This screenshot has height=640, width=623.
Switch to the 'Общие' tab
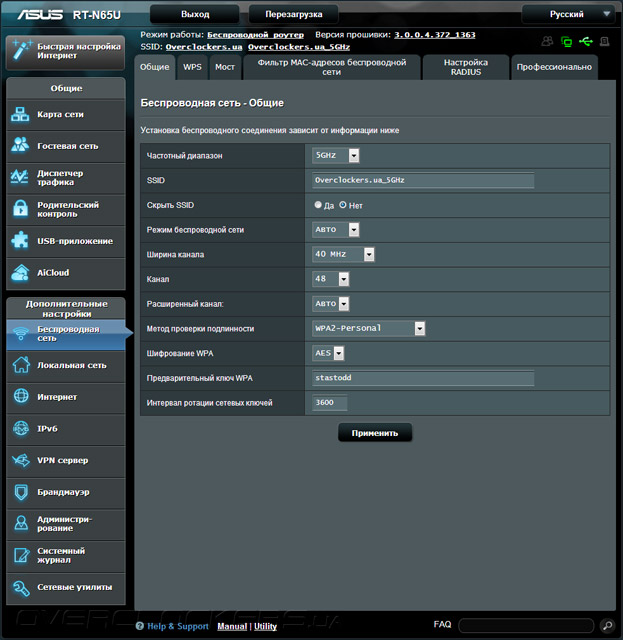155,67
